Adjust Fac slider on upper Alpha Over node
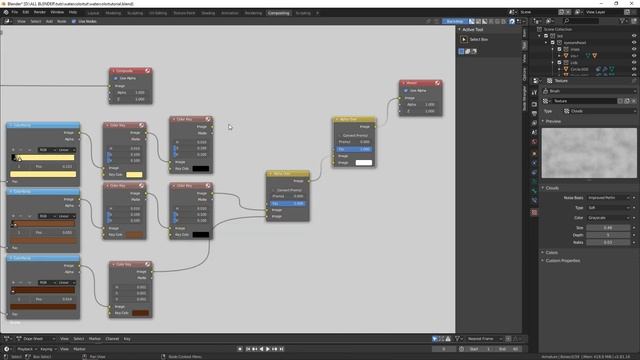The image size is (640, 360). [x=354, y=149]
